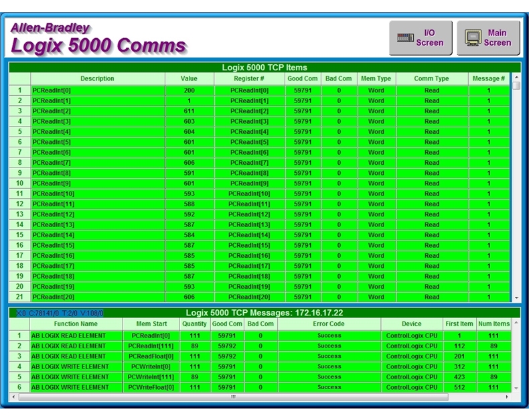
Task: Click the up arrow of the TCP Items scrollbar
Action: pos(516,77)
